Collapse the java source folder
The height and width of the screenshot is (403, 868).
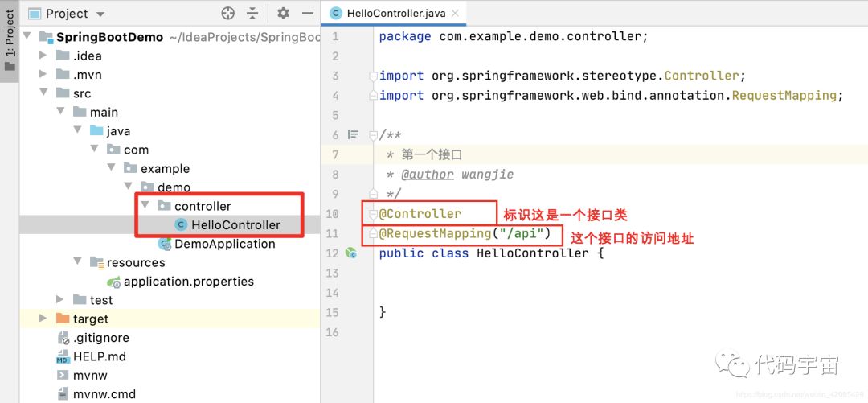(77, 131)
